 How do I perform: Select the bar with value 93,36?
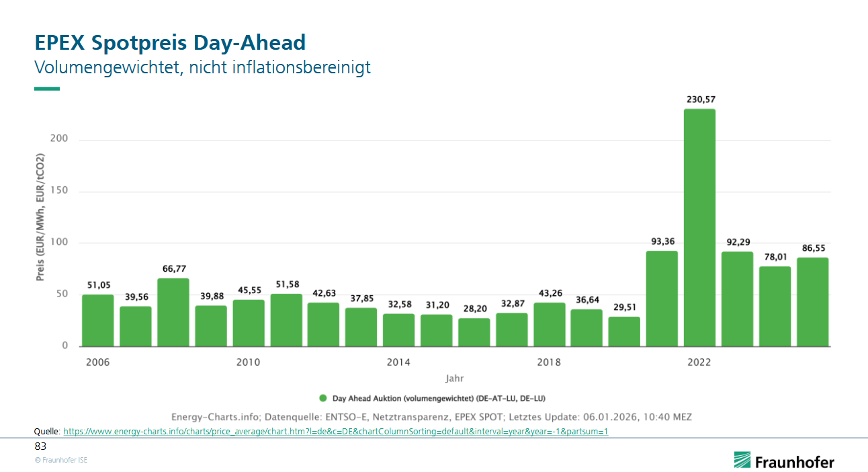662,299
